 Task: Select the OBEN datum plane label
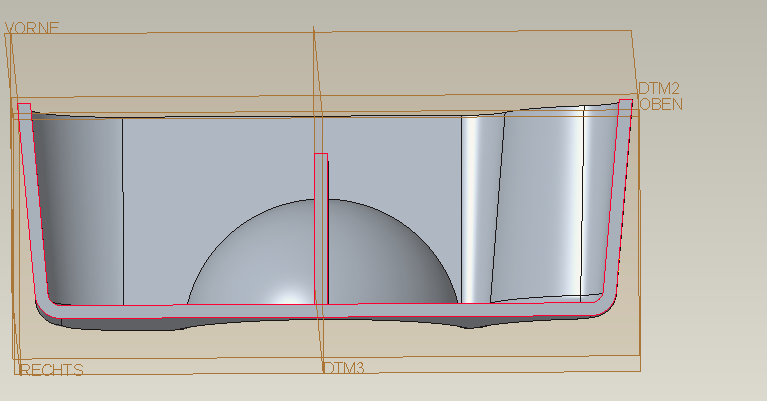point(660,104)
